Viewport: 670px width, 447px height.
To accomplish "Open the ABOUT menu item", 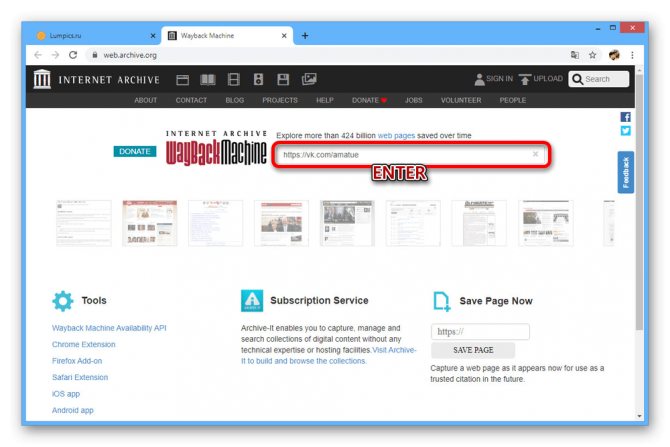I will coord(145,100).
